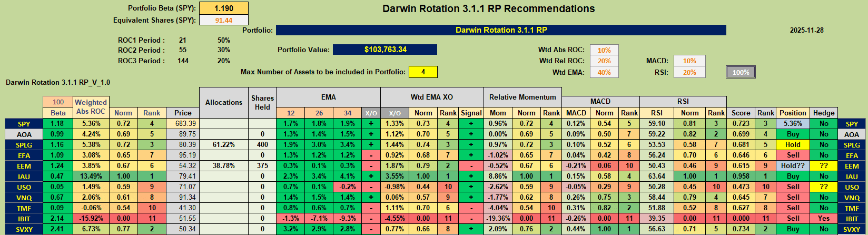Click the ROC3 Period value 144
868x235 pixels.
click(x=183, y=61)
